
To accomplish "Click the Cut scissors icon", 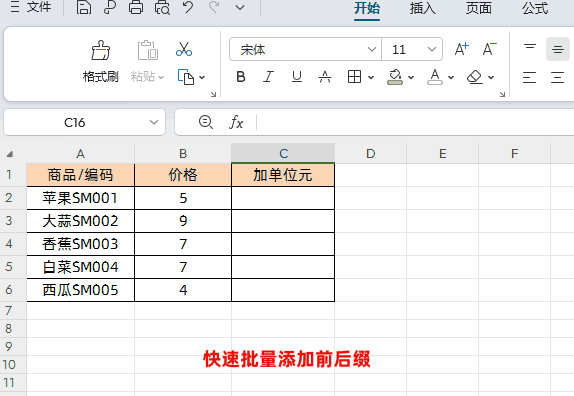I will pyautogui.click(x=184, y=49).
